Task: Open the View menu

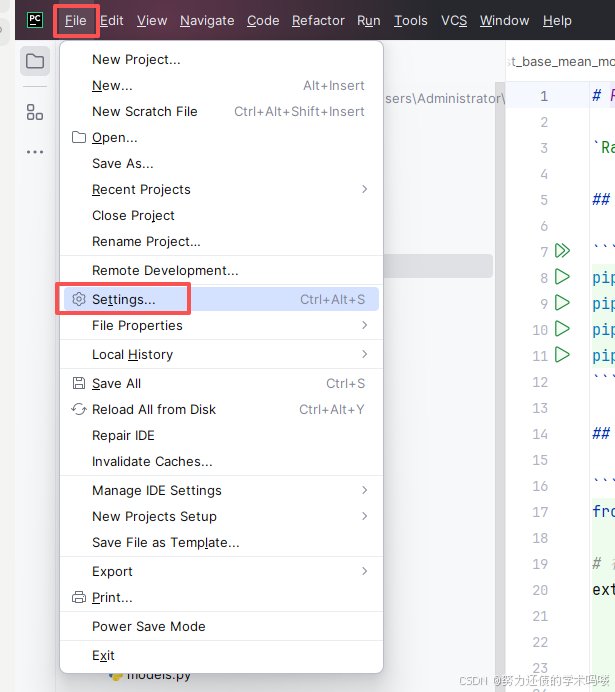Action: pos(152,20)
